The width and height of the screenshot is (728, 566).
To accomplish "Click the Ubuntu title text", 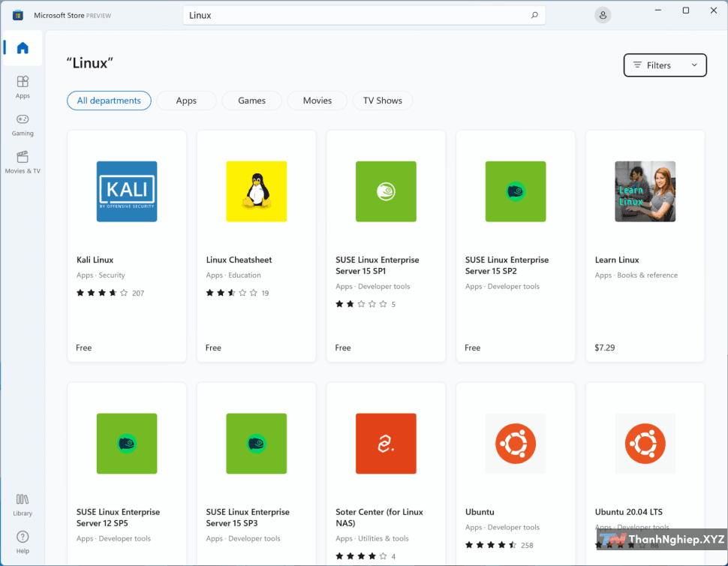I will pos(480,512).
